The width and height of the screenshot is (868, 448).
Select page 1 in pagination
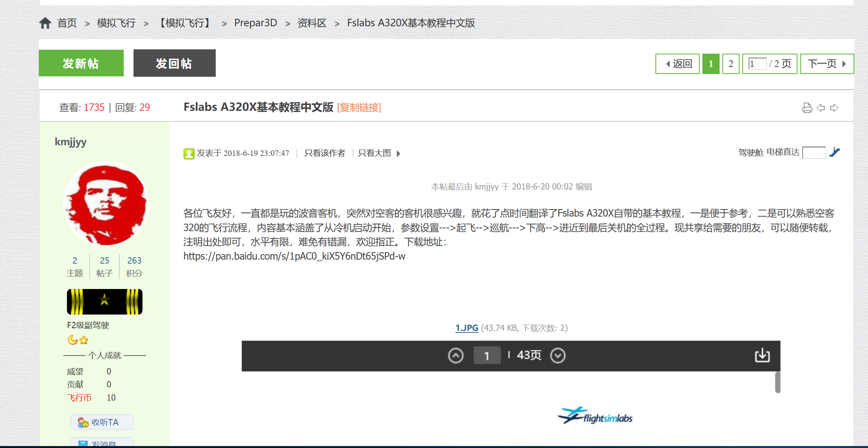pyautogui.click(x=711, y=64)
